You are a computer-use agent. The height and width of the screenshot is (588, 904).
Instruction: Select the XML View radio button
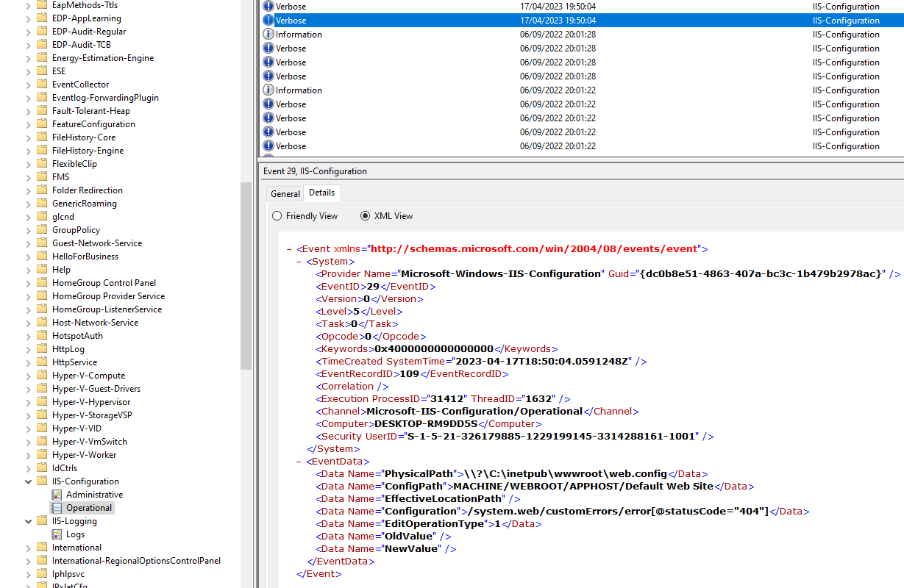pos(365,216)
